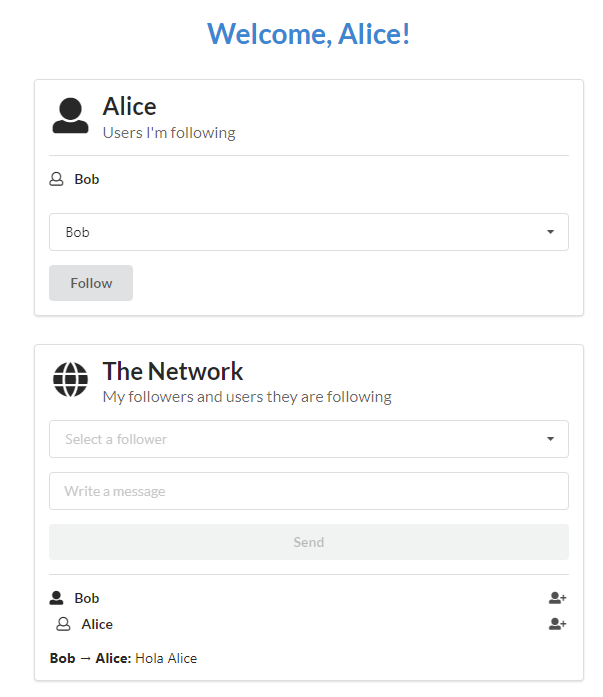The width and height of the screenshot is (603, 697).
Task: Click Bob's solid user icon in network list
Action: tap(57, 598)
